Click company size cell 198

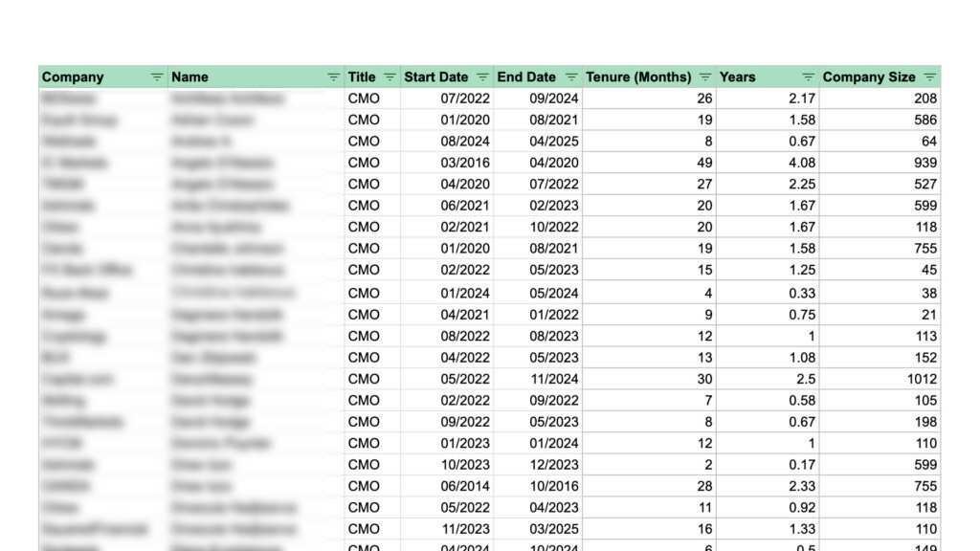880,422
